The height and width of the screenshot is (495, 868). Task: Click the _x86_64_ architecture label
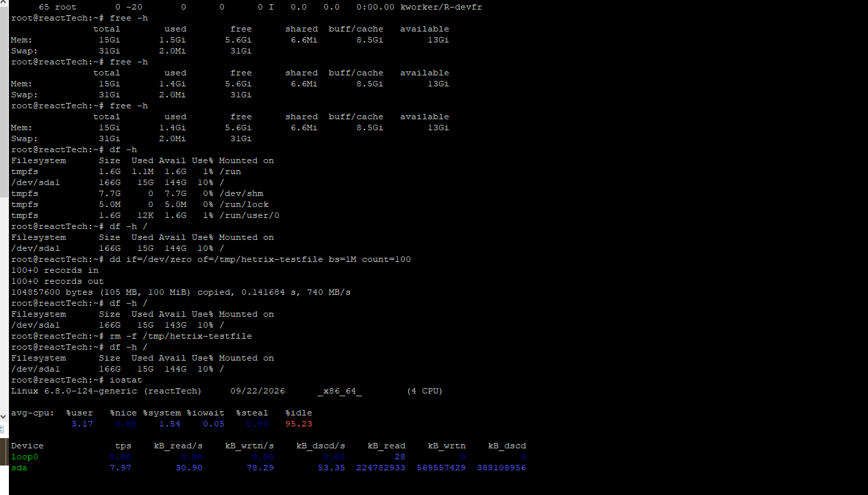[x=340, y=391]
